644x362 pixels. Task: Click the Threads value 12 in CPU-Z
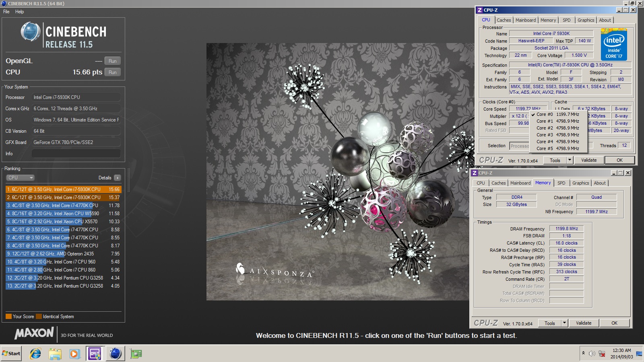coord(624,146)
